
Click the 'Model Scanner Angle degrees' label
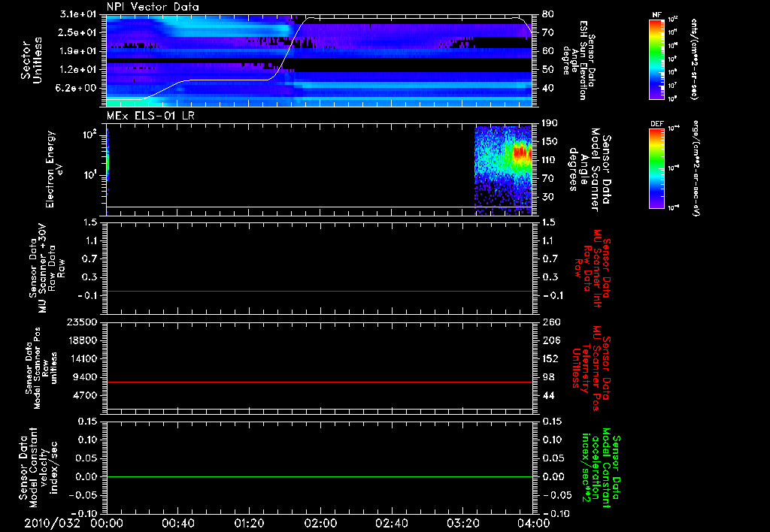pos(590,170)
